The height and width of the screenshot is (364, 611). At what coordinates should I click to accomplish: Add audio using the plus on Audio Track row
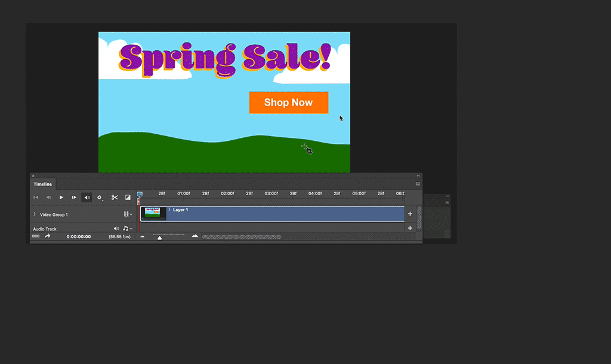[x=410, y=228]
